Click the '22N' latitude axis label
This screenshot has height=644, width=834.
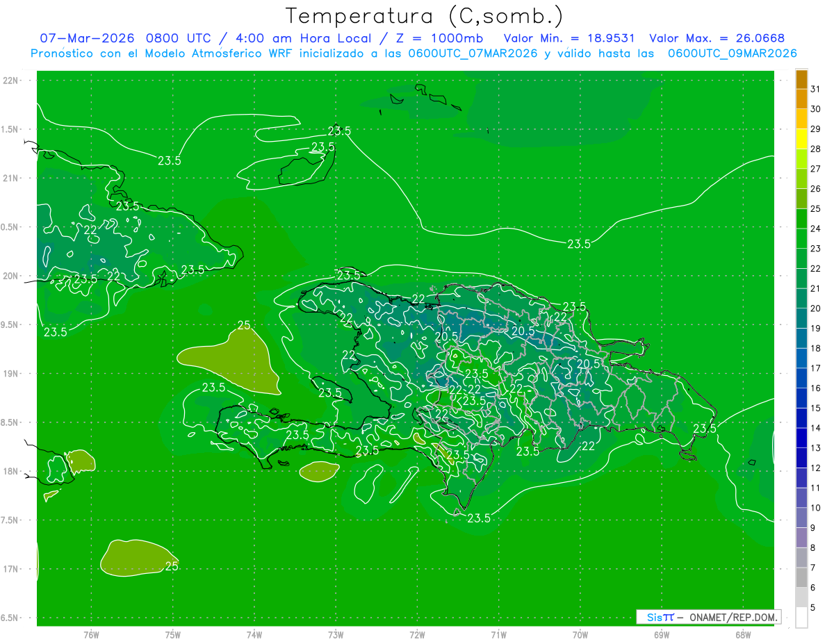(12, 81)
